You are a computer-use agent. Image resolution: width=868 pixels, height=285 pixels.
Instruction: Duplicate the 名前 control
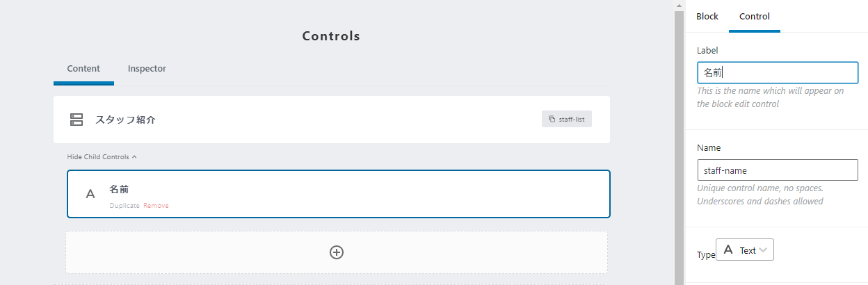click(x=124, y=206)
